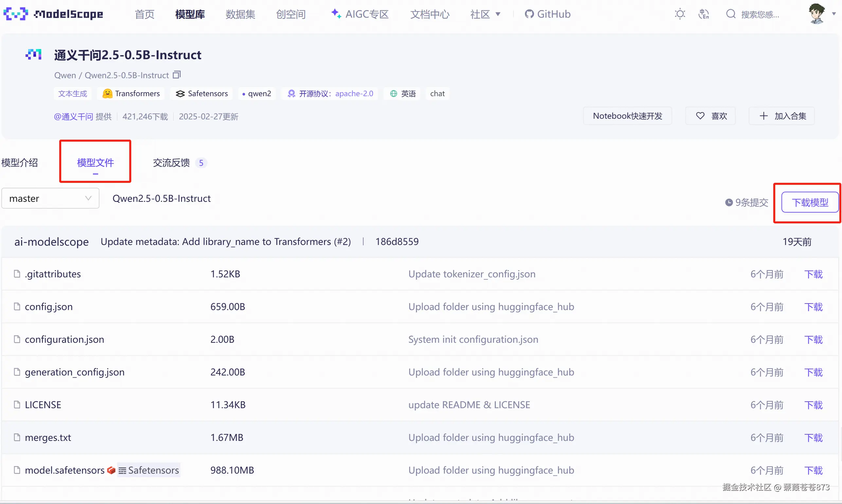Click the search magnifier icon

point(730,14)
